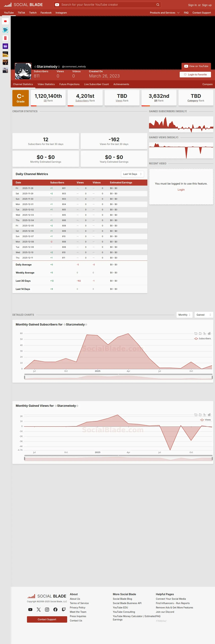This screenshot has width=215, height=644.
Task: Switch to the Video Statistics tab
Action: (x=46, y=84)
